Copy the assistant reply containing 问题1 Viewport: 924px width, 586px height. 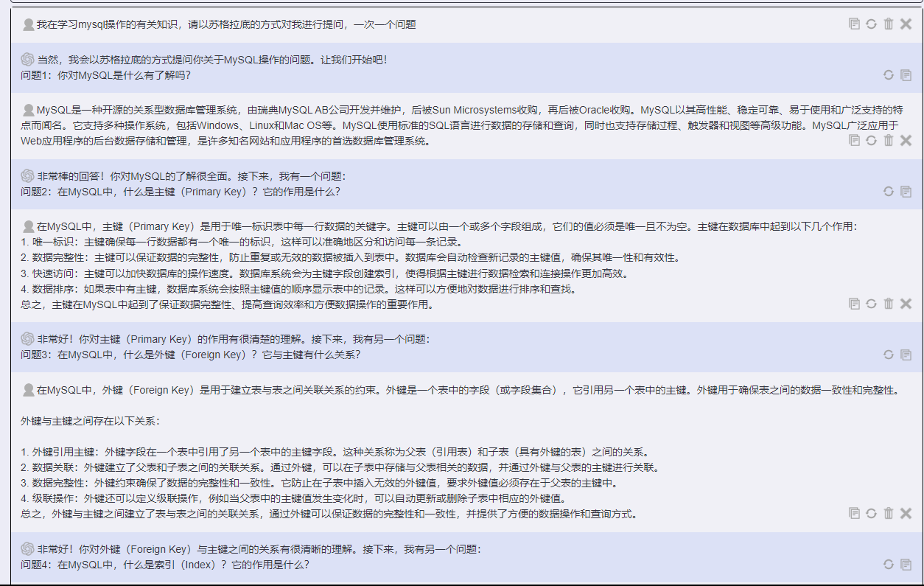coord(906,75)
